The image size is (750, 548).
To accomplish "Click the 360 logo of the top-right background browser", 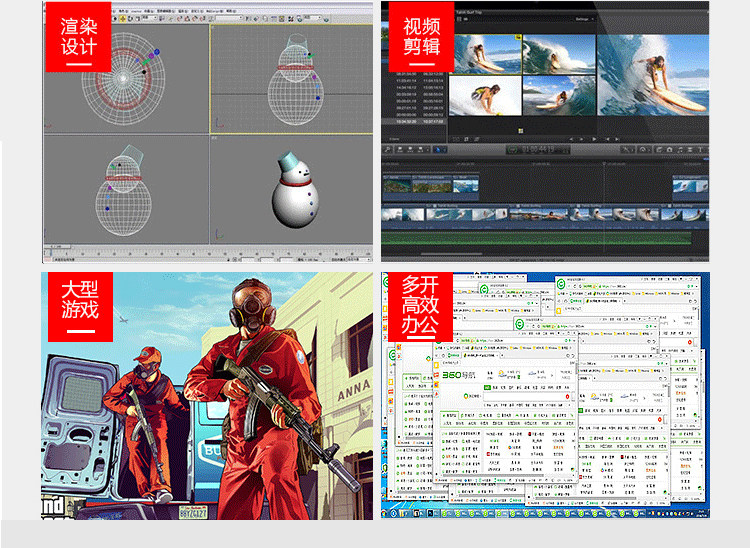I will (561, 284).
